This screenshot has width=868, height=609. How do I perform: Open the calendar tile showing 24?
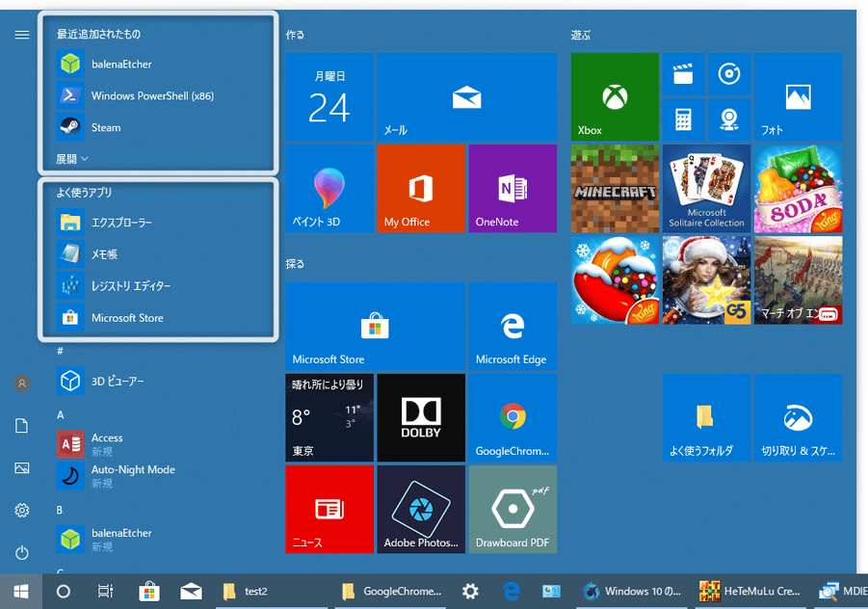pos(329,97)
